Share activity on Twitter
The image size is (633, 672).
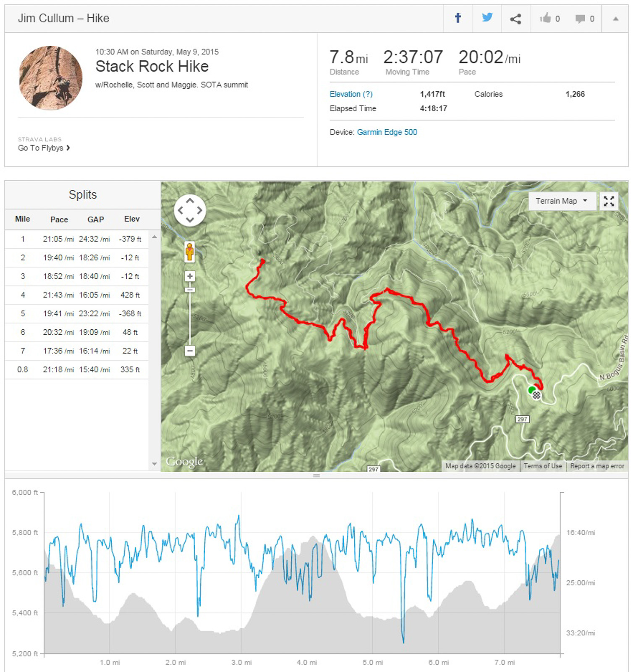pos(487,18)
